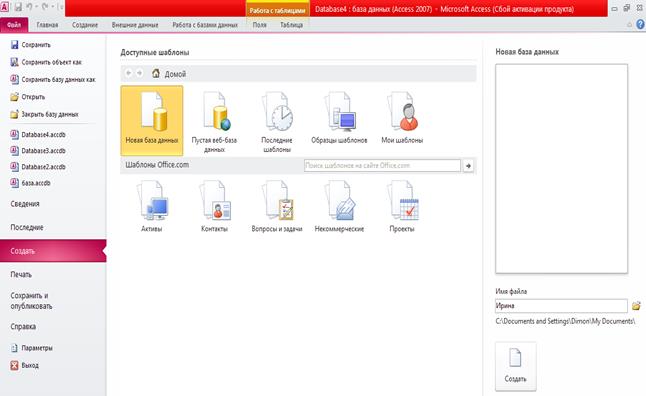Open the Печать section

(21, 274)
